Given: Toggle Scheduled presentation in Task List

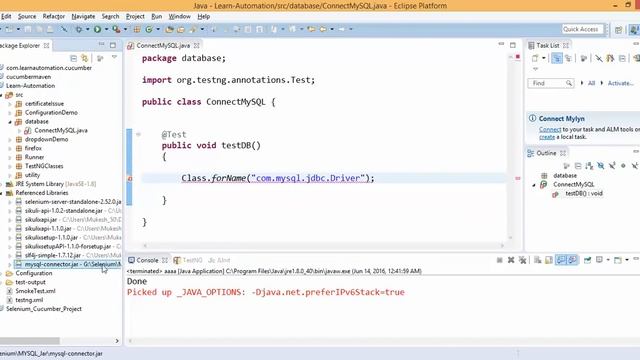Looking at the screenshot, I should click(568, 58).
